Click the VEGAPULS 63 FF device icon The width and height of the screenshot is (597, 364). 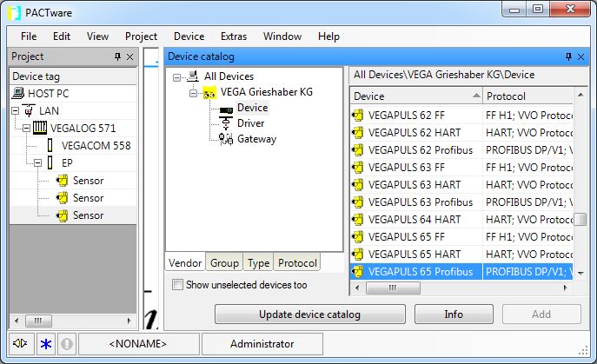(357, 167)
